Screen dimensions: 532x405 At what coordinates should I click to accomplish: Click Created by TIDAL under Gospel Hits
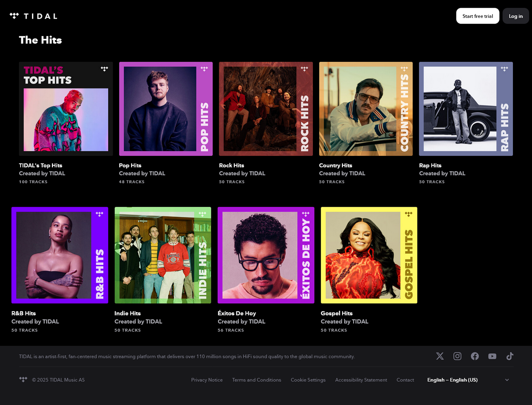(x=344, y=321)
